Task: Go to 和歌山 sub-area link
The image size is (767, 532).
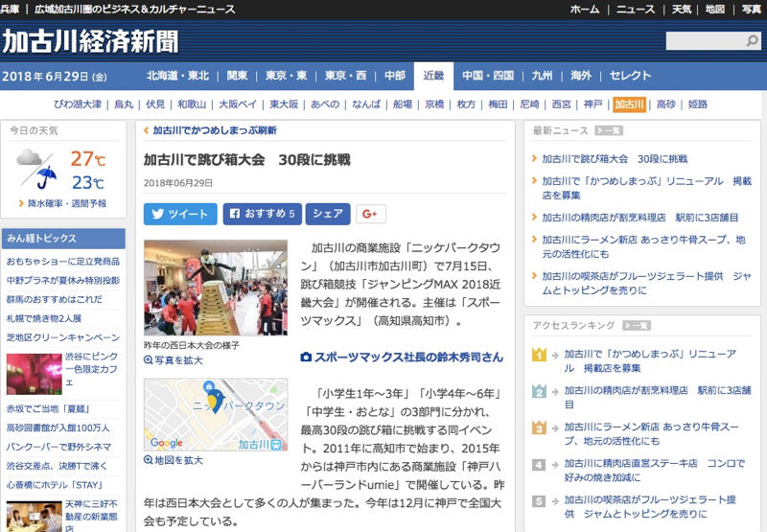Action: [x=192, y=104]
